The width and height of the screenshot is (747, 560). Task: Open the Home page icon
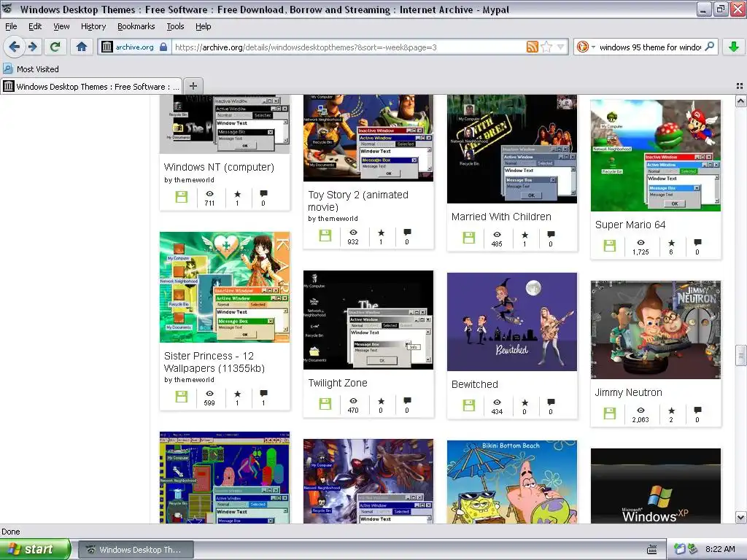click(82, 47)
